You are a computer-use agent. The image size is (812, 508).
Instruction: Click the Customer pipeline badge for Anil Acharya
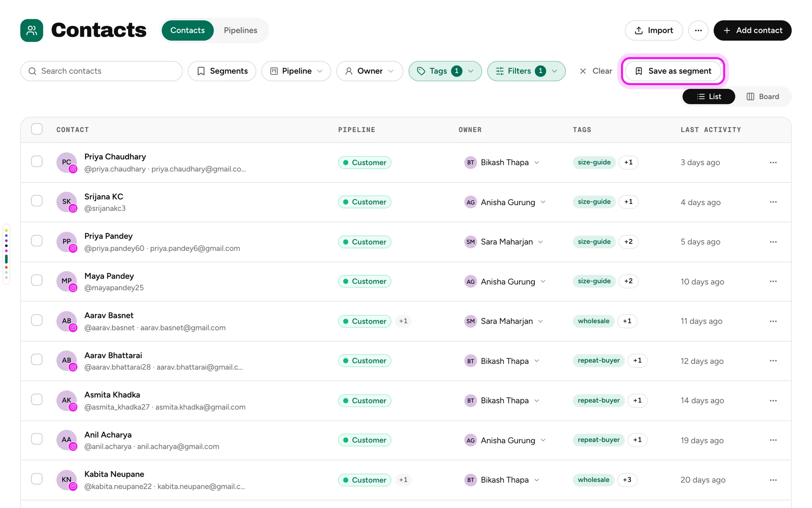(365, 440)
